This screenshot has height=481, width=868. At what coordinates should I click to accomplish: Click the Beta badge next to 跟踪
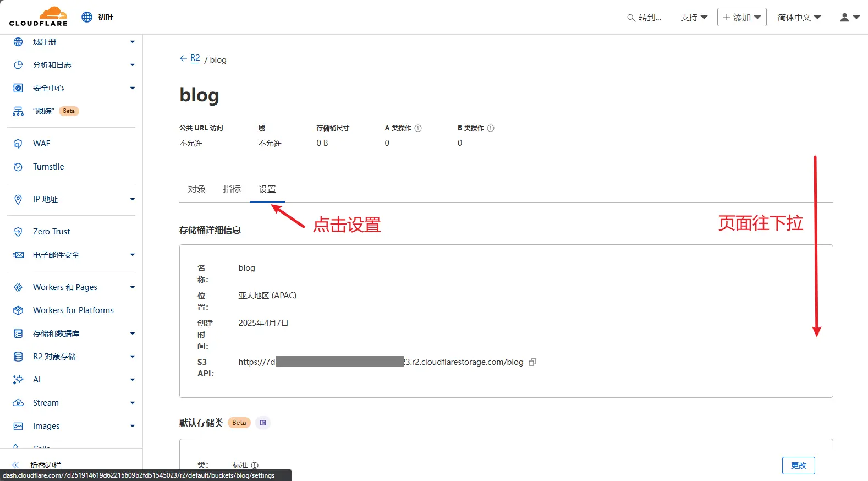click(69, 111)
